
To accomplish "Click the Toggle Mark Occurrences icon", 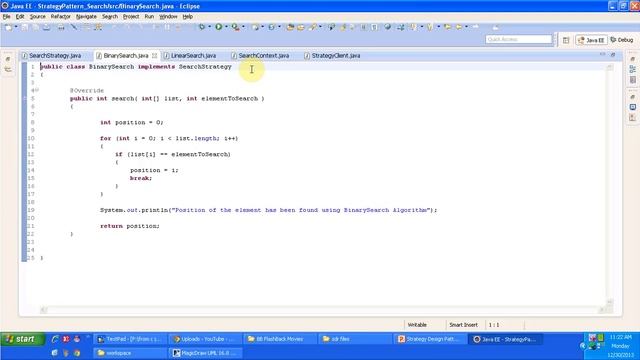I will coord(343,27).
